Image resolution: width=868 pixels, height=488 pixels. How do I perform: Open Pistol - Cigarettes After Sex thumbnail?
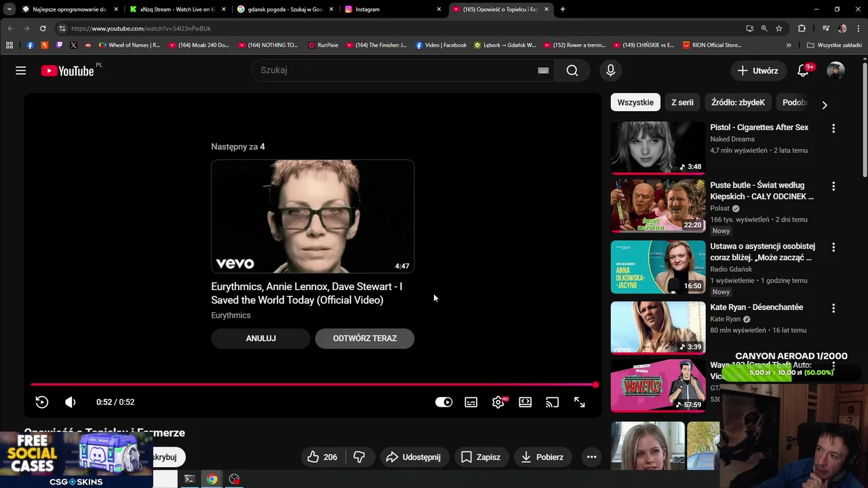(x=658, y=148)
